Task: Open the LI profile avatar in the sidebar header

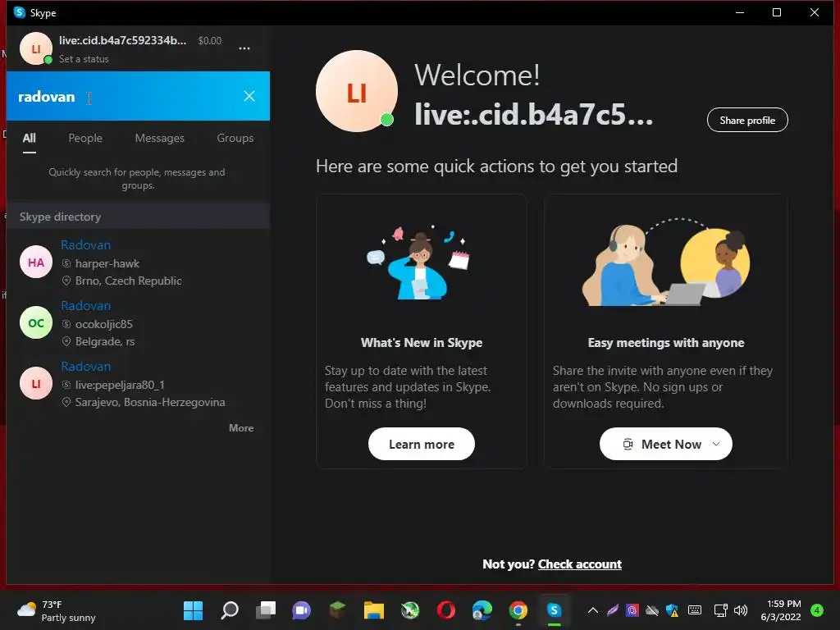Action: 36,48
